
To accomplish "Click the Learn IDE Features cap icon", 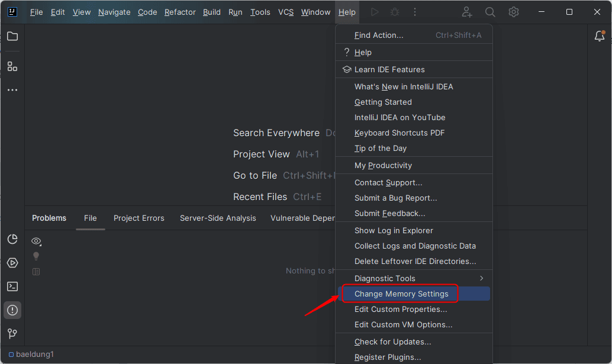I will pos(347,69).
